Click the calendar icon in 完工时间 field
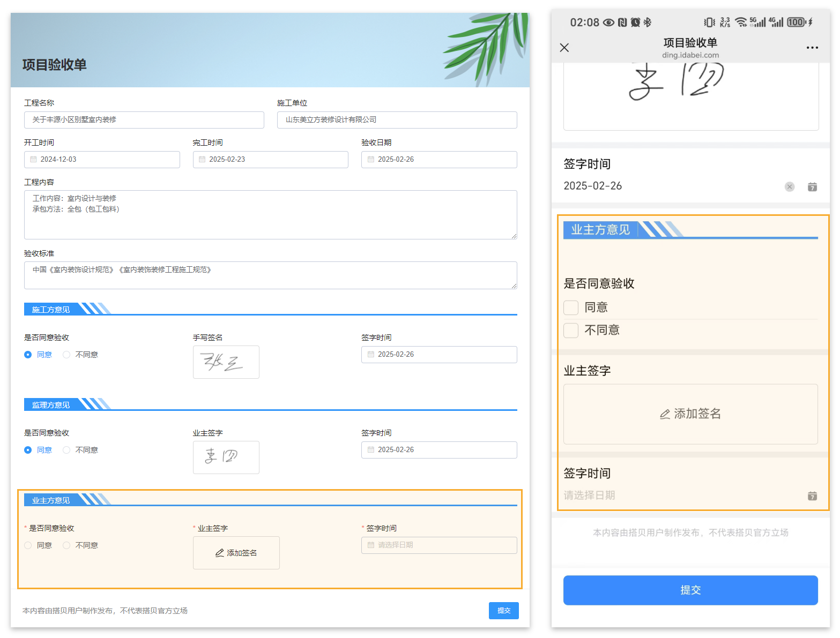The image size is (840, 638). pyautogui.click(x=203, y=159)
